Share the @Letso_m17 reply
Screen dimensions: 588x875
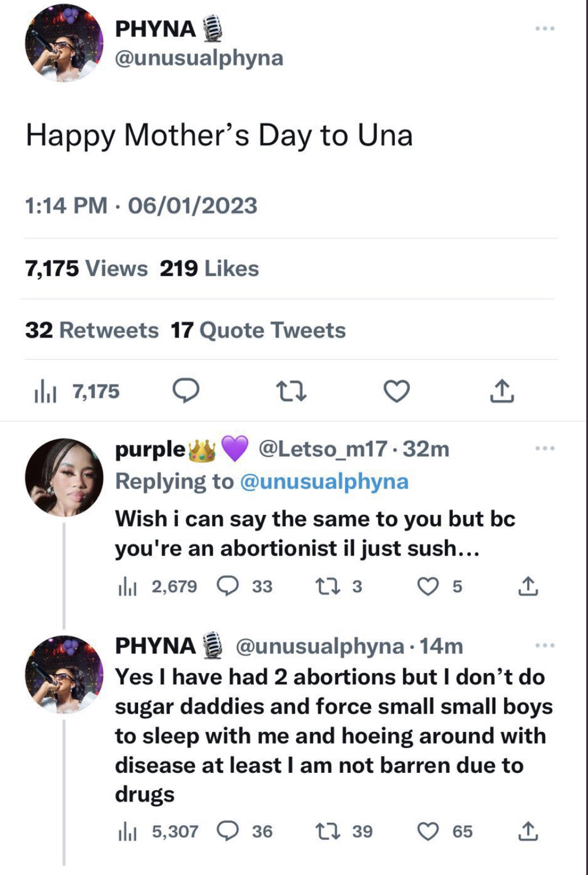528,587
